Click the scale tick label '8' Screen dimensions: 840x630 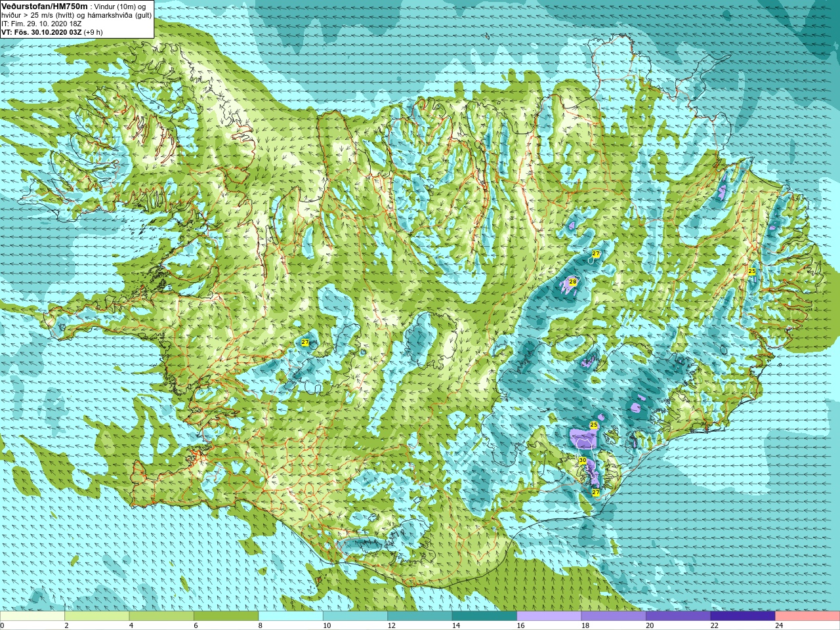[x=260, y=625]
